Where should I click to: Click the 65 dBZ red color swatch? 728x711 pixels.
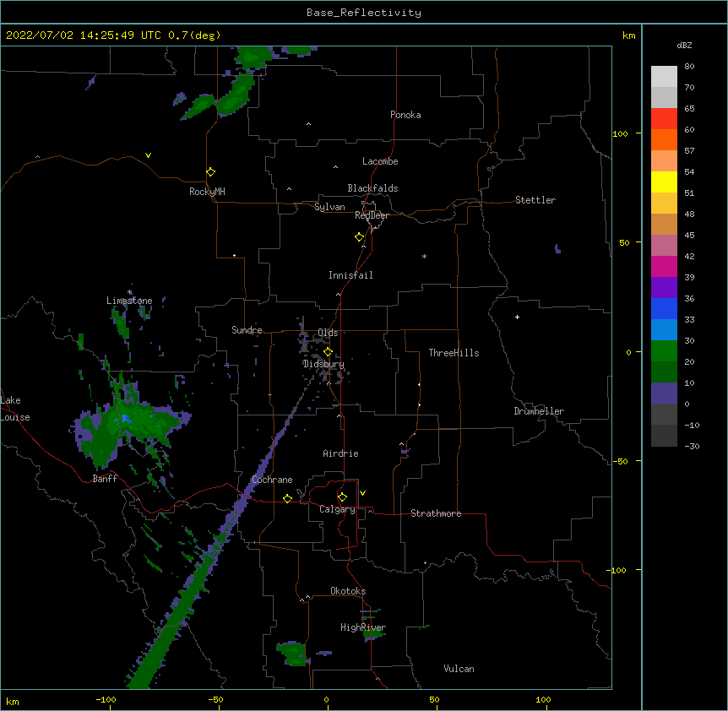click(x=664, y=119)
